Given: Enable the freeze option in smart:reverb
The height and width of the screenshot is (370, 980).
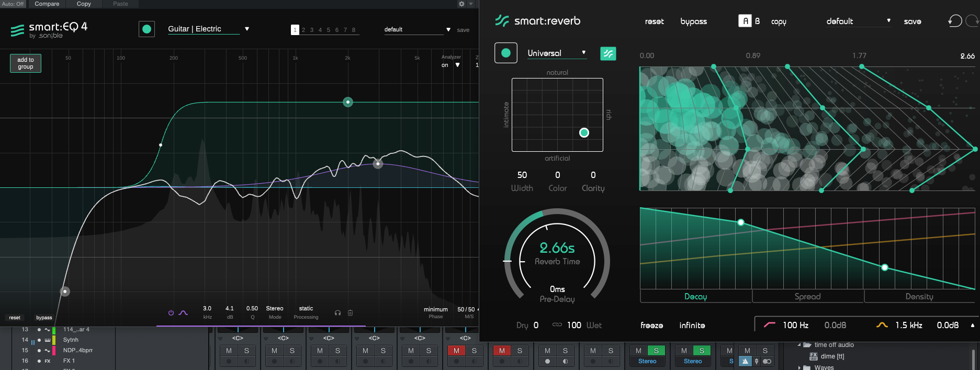Looking at the screenshot, I should click(651, 325).
